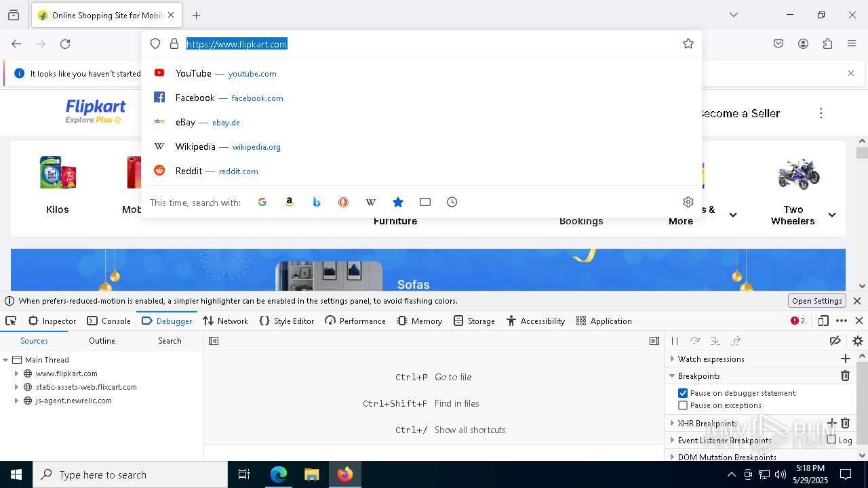
Task: Search with Google from the search shortcuts
Action: pyautogui.click(x=262, y=202)
